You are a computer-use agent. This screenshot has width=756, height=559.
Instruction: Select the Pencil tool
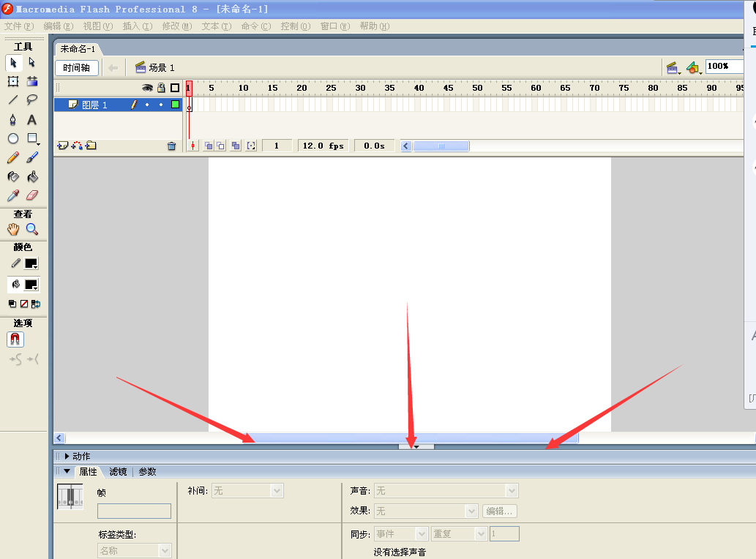coord(13,157)
